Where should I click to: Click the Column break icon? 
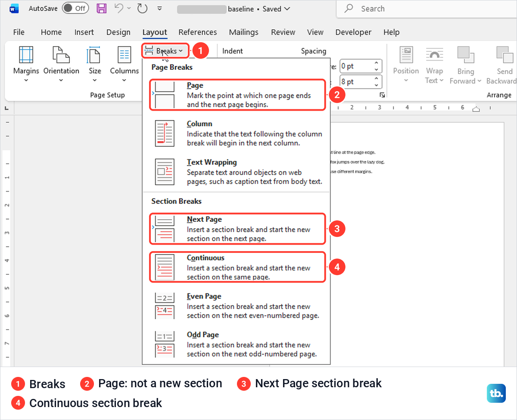(165, 134)
